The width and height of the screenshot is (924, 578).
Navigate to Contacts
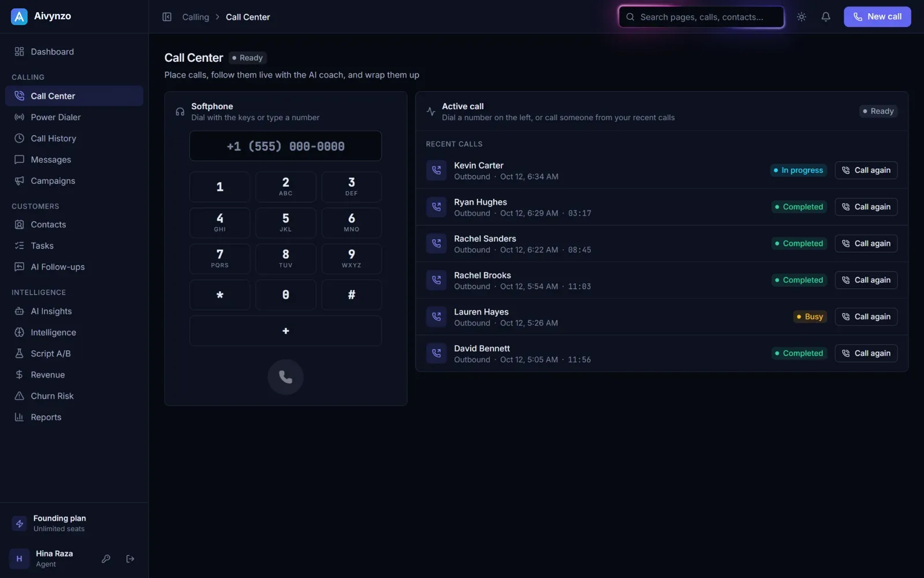pyautogui.click(x=74, y=224)
